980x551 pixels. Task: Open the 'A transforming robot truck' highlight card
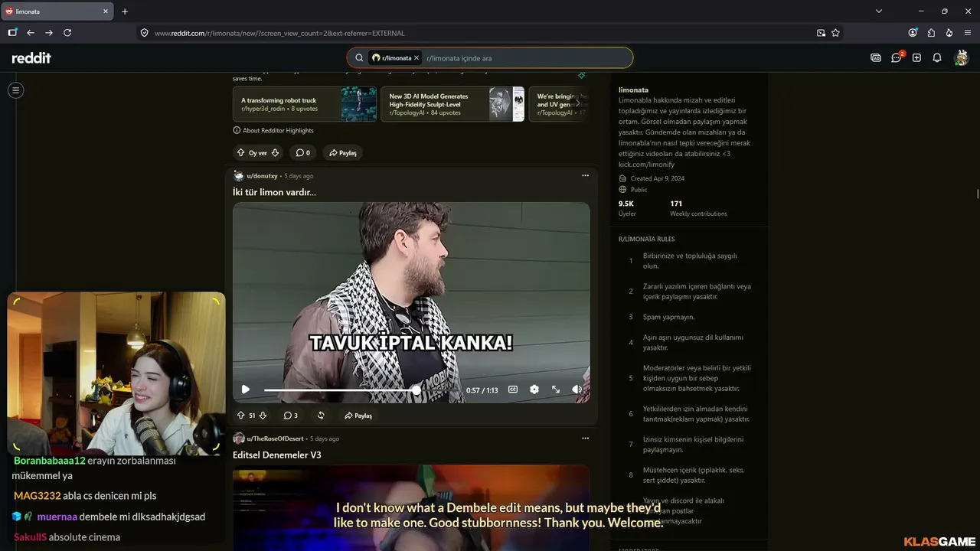305,104
